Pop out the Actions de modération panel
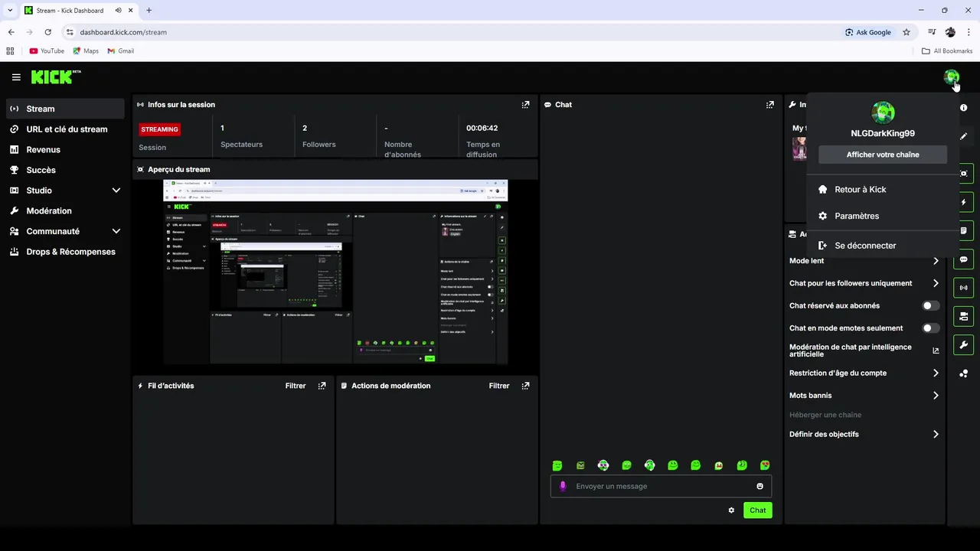This screenshot has width=980, height=551. coord(525,386)
